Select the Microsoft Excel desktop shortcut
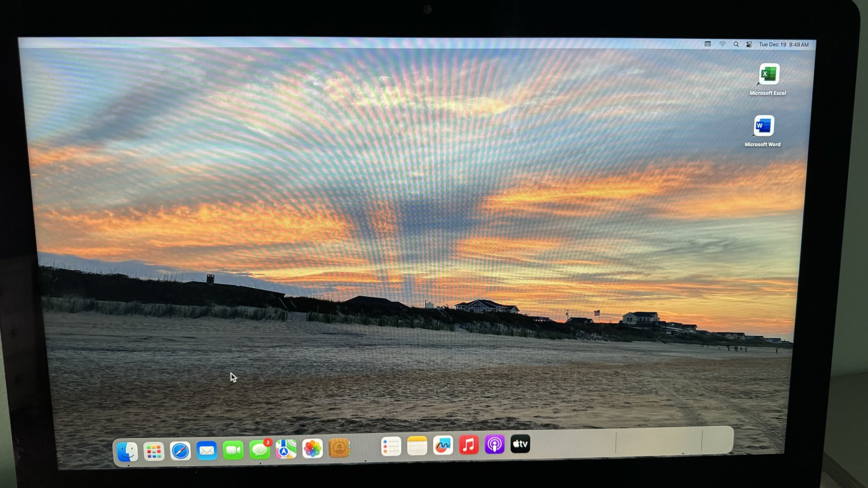 pos(769,75)
